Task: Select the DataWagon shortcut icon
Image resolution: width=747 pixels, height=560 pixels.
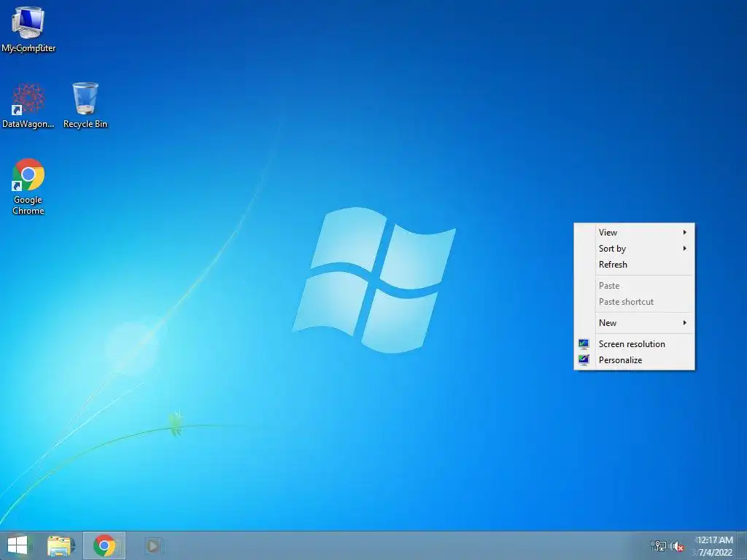Action: click(x=28, y=106)
